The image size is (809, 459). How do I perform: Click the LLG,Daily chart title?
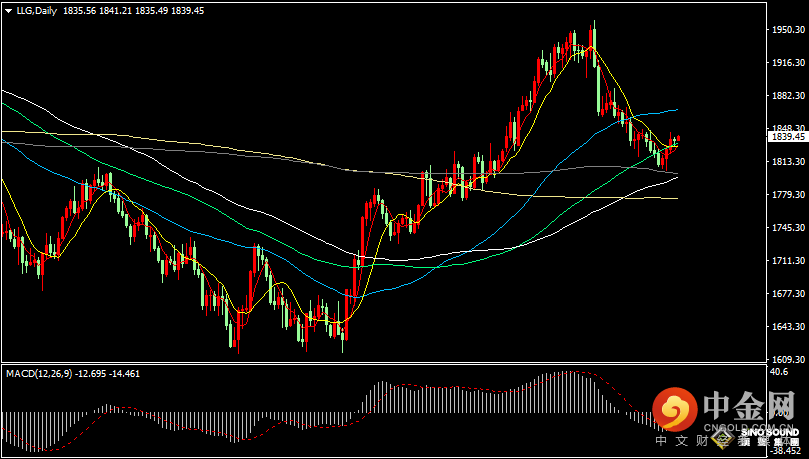(x=35, y=9)
